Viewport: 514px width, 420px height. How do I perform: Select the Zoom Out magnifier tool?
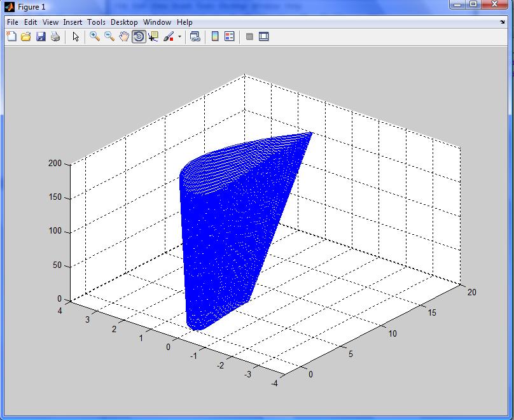(109, 37)
